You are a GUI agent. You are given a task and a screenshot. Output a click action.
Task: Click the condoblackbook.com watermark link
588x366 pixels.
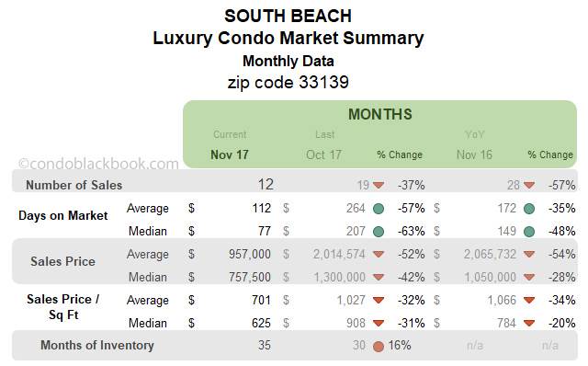coord(98,164)
